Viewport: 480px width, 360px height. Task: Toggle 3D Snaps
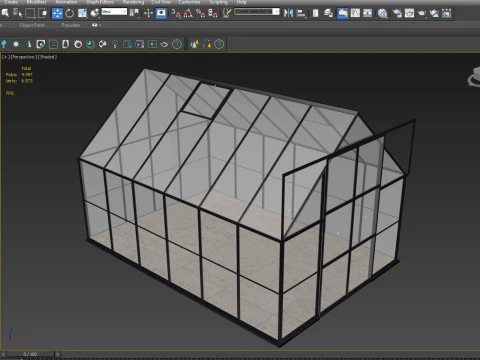pos(176,13)
